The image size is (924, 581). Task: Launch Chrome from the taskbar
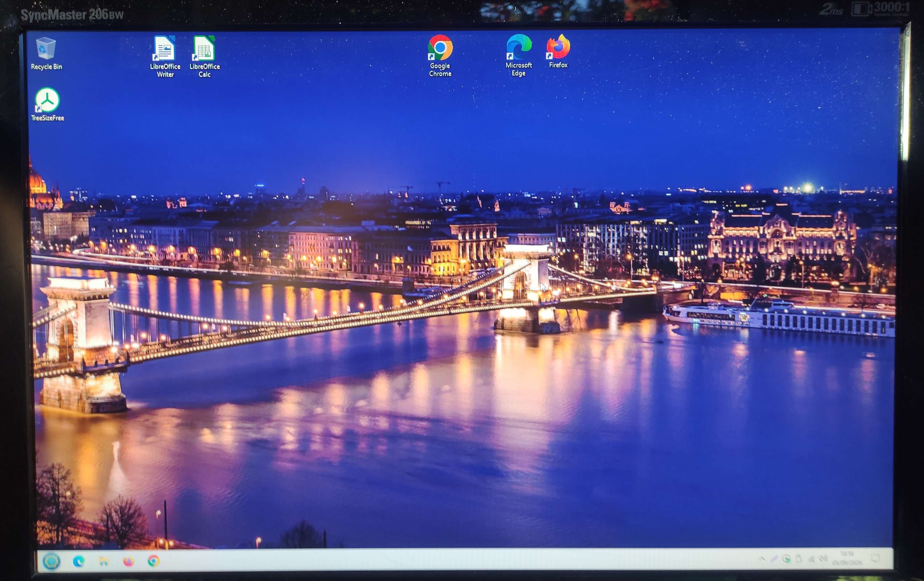pyautogui.click(x=153, y=561)
